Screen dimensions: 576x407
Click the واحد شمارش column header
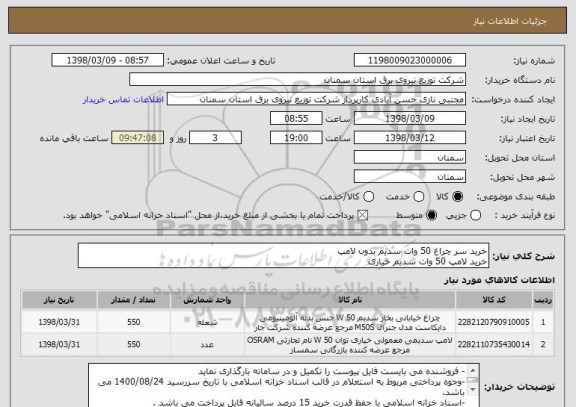pos(207,300)
